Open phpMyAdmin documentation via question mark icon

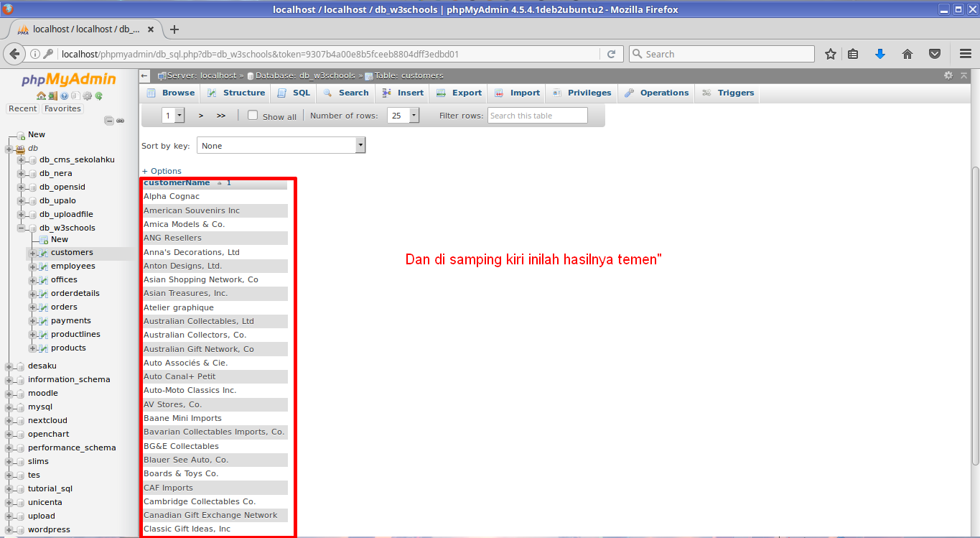point(64,96)
